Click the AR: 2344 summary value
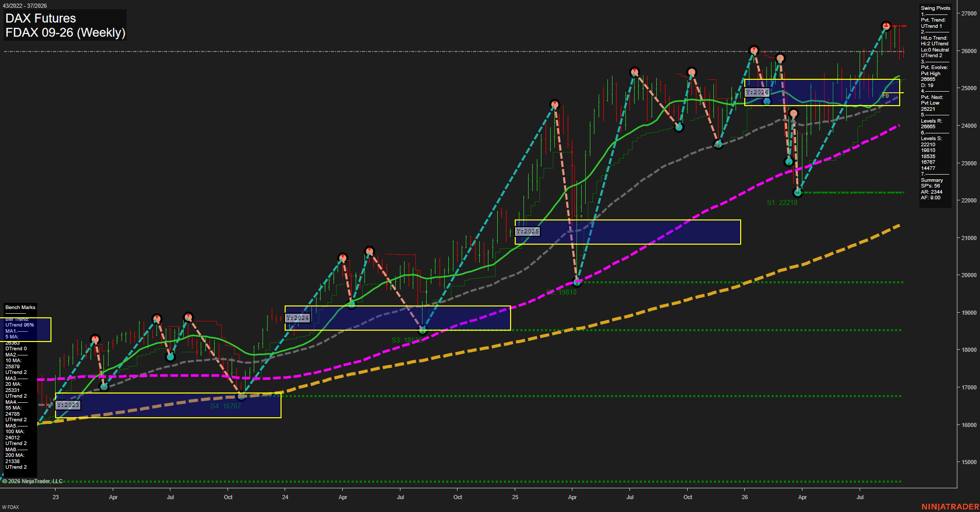 point(932,192)
